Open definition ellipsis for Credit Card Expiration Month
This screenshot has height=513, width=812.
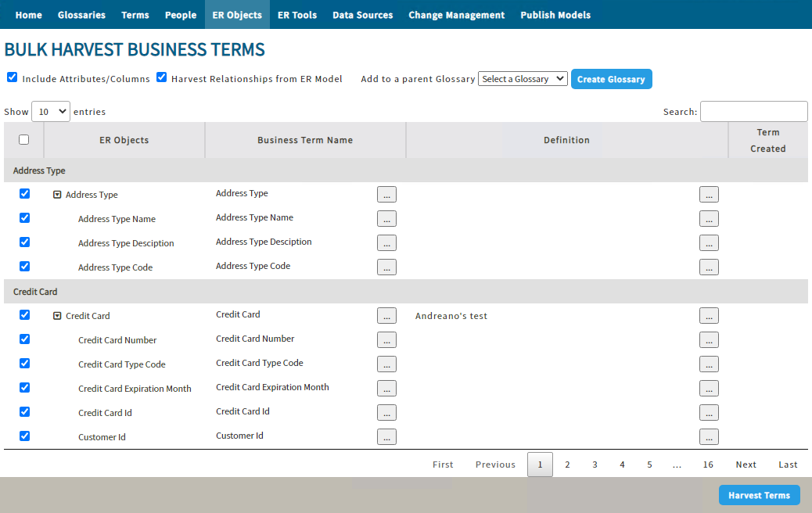point(709,388)
